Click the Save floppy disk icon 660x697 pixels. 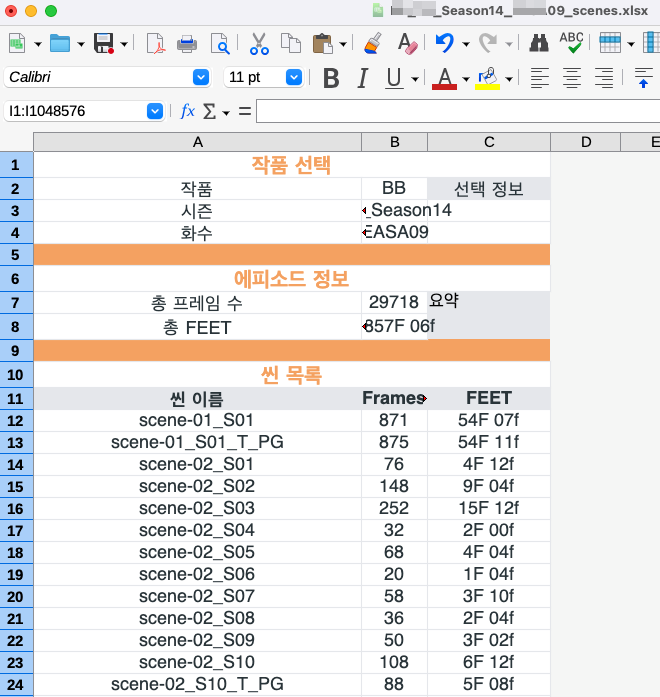tap(104, 44)
